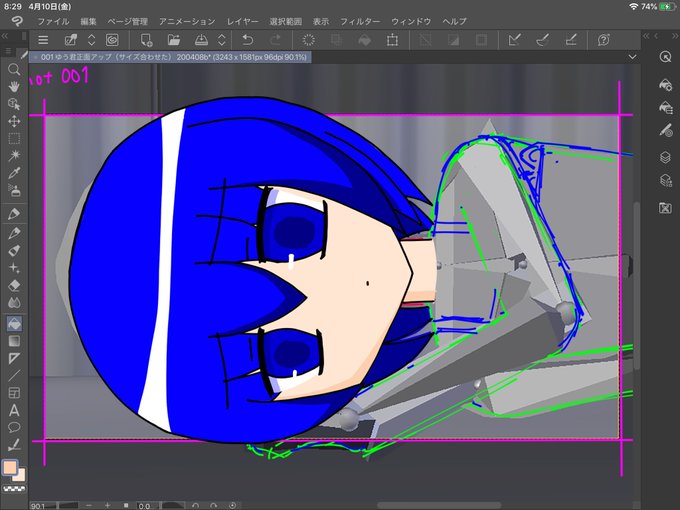This screenshot has width=680, height=510.
Task: Open the 選択範囲 menu
Action: (285, 21)
